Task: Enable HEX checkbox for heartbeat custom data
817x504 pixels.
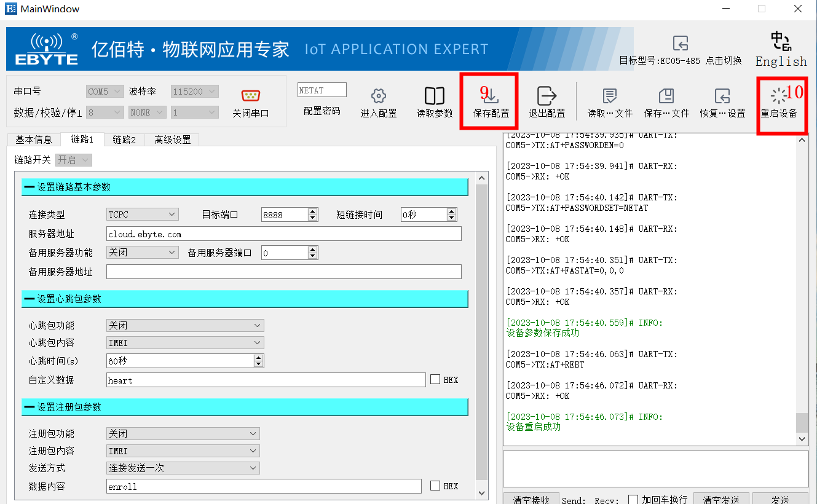Action: pos(435,380)
